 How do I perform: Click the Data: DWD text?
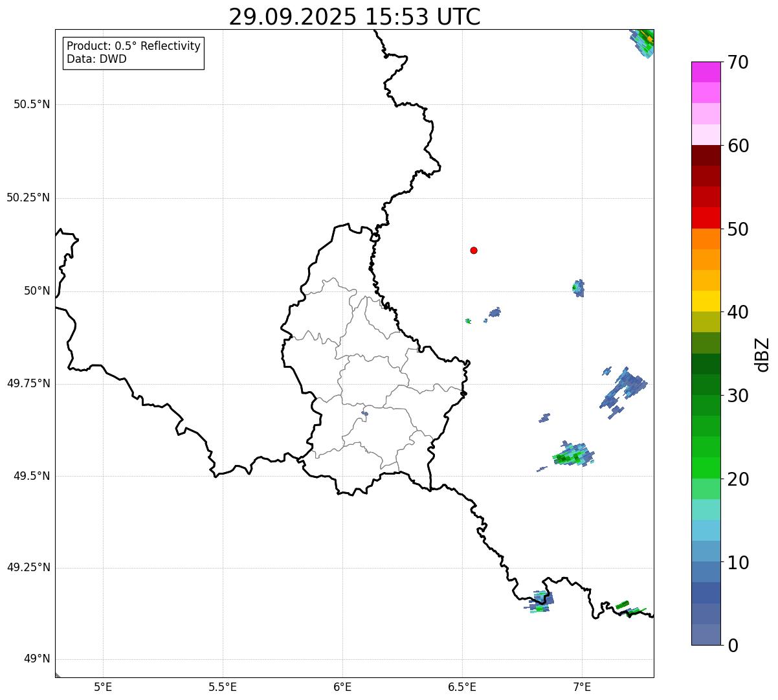[x=96, y=60]
